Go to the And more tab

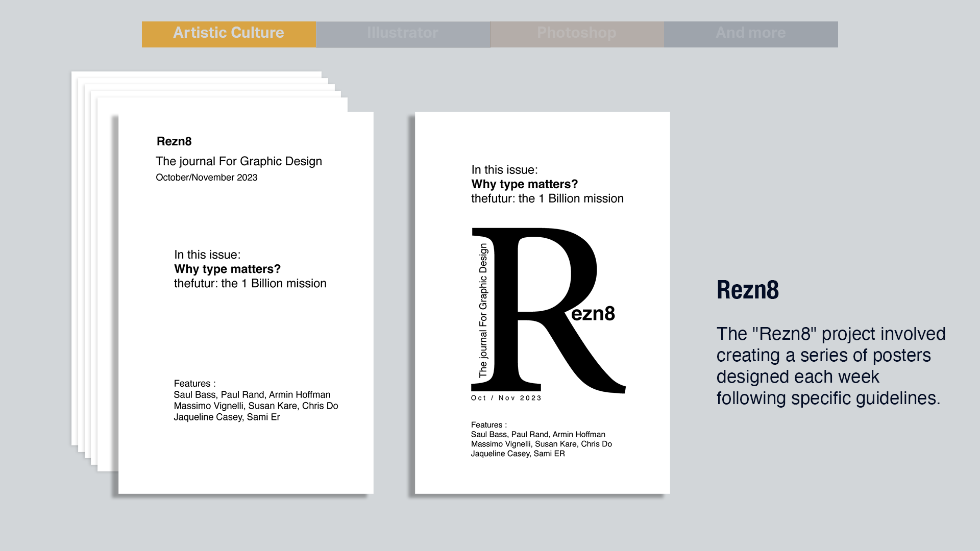click(x=751, y=34)
